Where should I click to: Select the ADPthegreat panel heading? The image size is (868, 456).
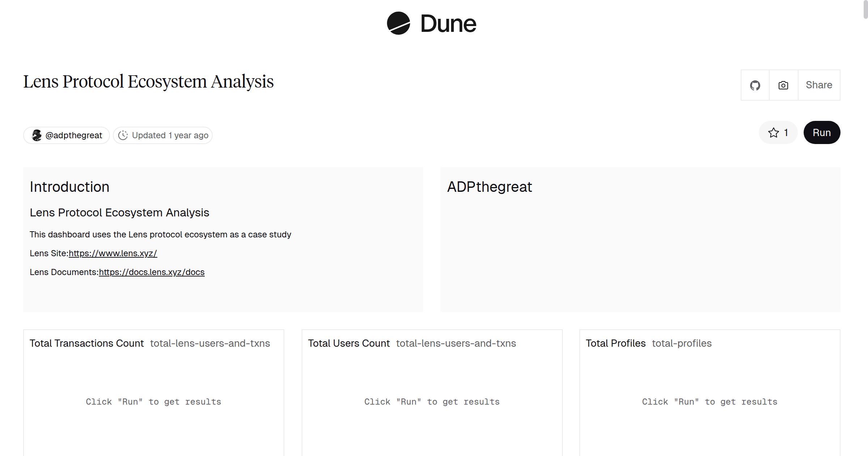[x=490, y=187]
